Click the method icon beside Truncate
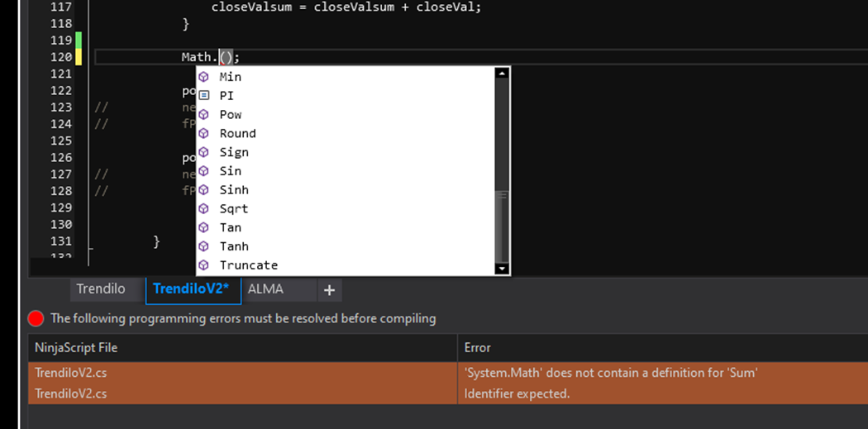 pyautogui.click(x=203, y=265)
